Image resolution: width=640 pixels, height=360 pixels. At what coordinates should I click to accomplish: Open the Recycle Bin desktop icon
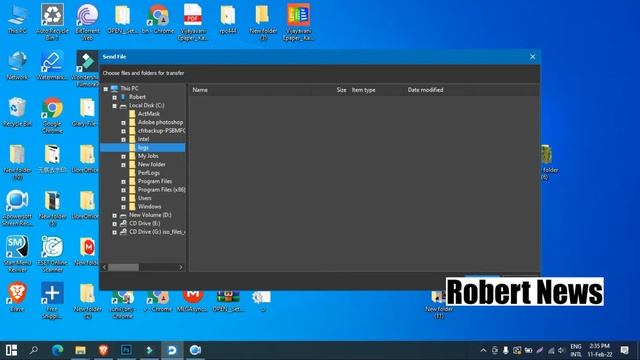point(17,112)
